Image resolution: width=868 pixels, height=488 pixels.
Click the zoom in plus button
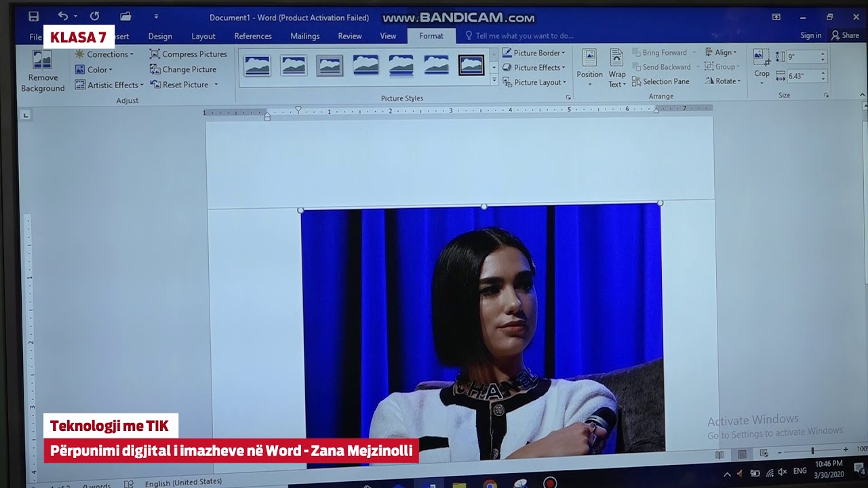point(846,449)
